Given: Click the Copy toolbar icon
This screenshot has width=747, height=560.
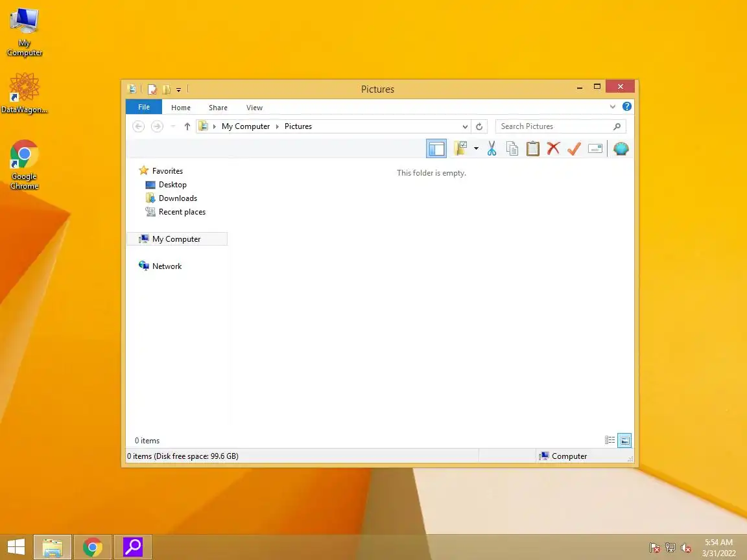Looking at the screenshot, I should click(x=512, y=148).
